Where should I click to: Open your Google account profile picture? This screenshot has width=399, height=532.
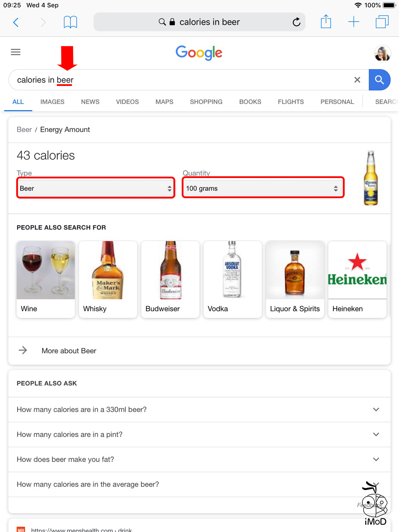[382, 53]
